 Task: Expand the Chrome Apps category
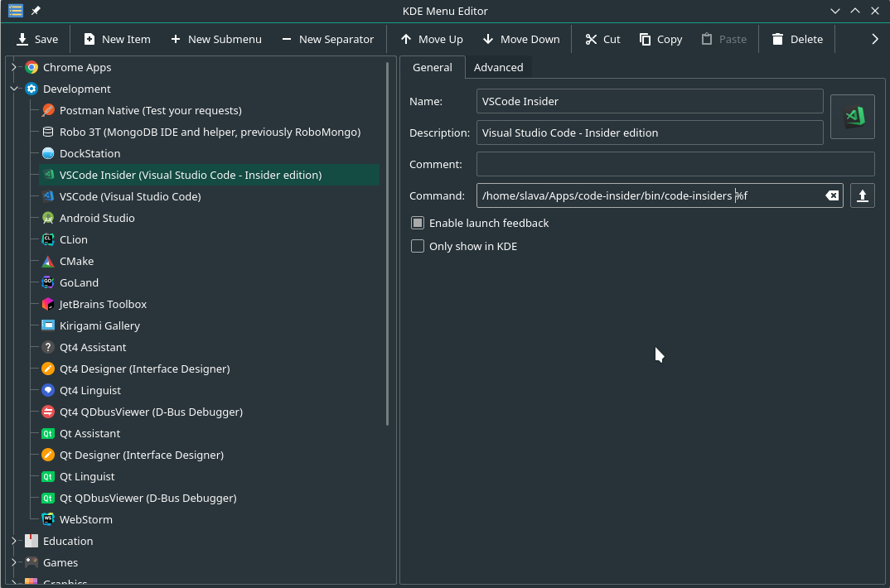click(x=14, y=67)
